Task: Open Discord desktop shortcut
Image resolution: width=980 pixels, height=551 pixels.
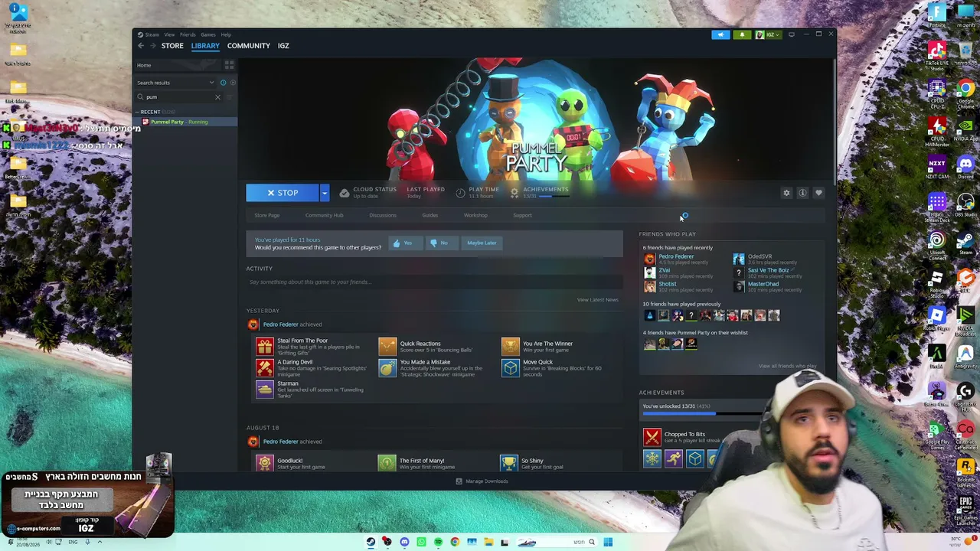Action: (x=965, y=167)
